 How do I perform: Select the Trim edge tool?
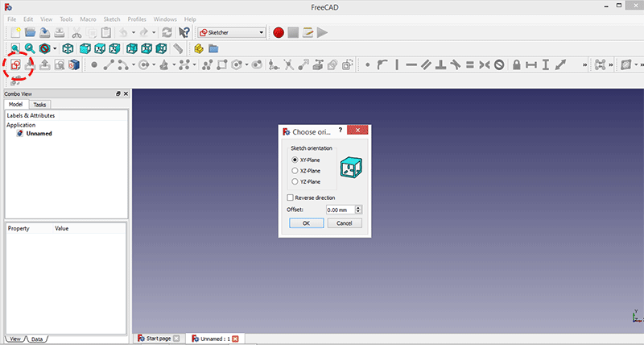coord(289,64)
